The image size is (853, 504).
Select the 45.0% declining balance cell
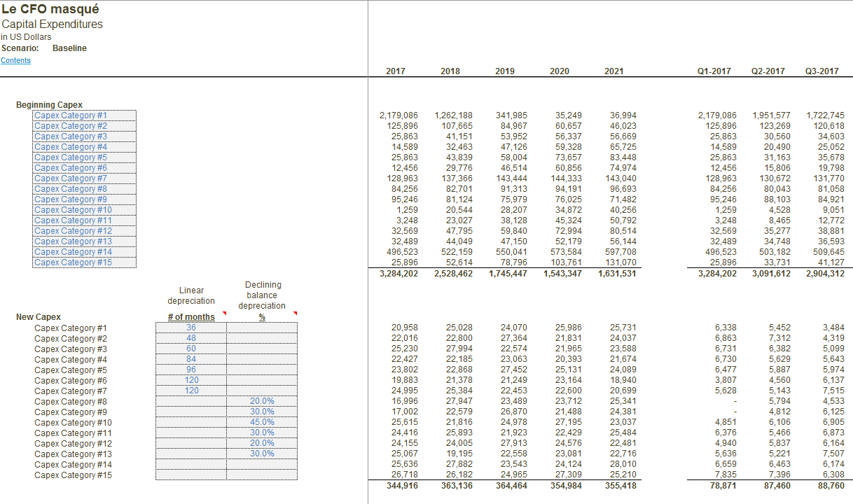coord(262,422)
